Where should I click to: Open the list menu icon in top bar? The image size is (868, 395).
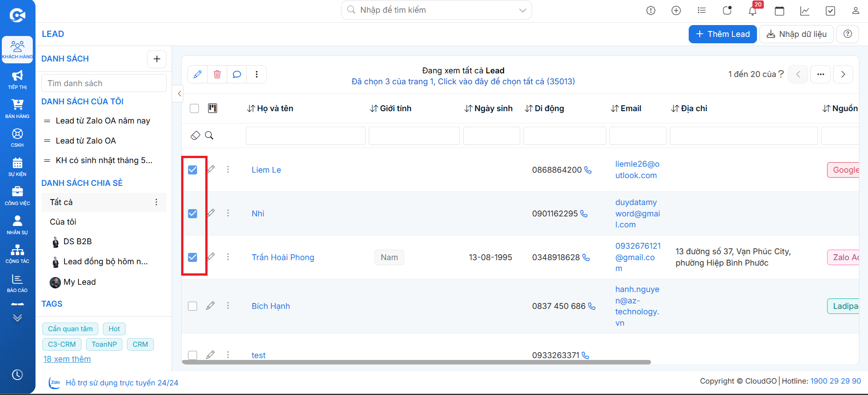(701, 10)
